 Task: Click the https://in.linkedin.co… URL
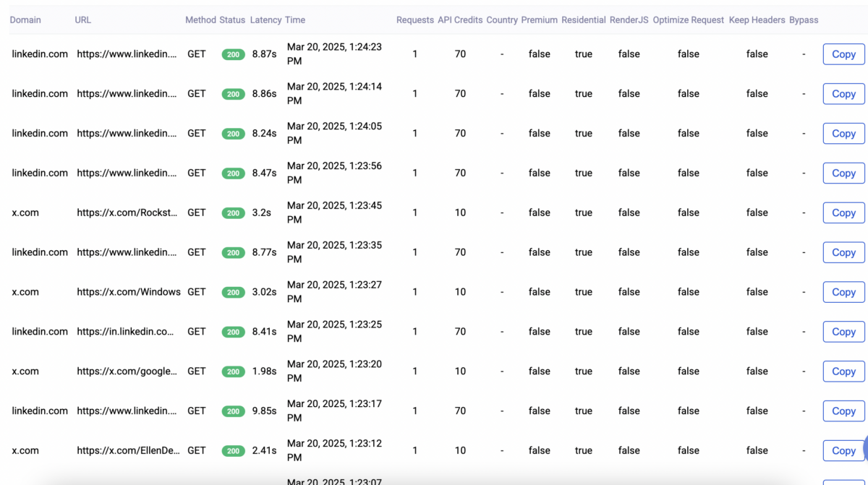tap(126, 332)
